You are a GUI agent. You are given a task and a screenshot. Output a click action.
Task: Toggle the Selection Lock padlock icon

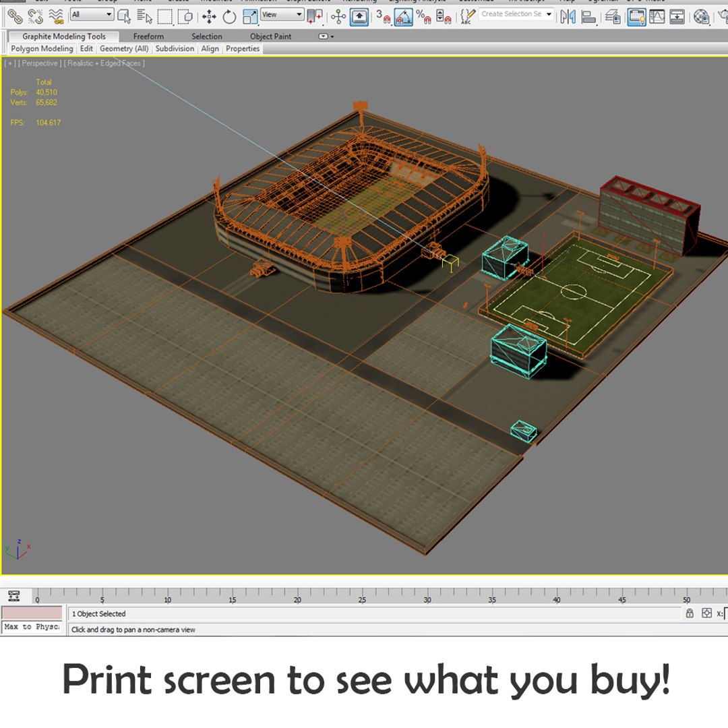[690, 613]
